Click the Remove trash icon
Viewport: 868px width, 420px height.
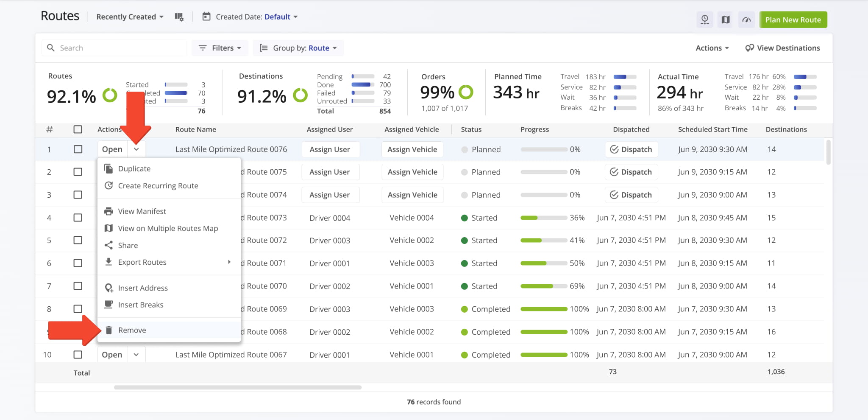[x=109, y=330]
